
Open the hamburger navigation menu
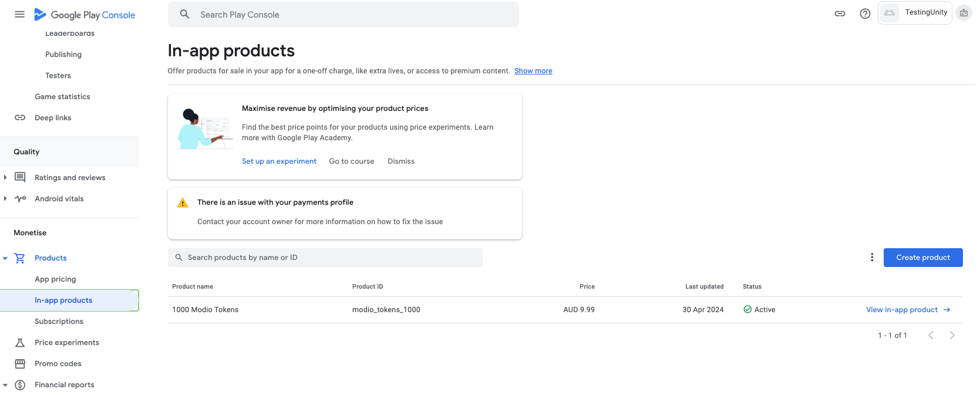pos(19,14)
